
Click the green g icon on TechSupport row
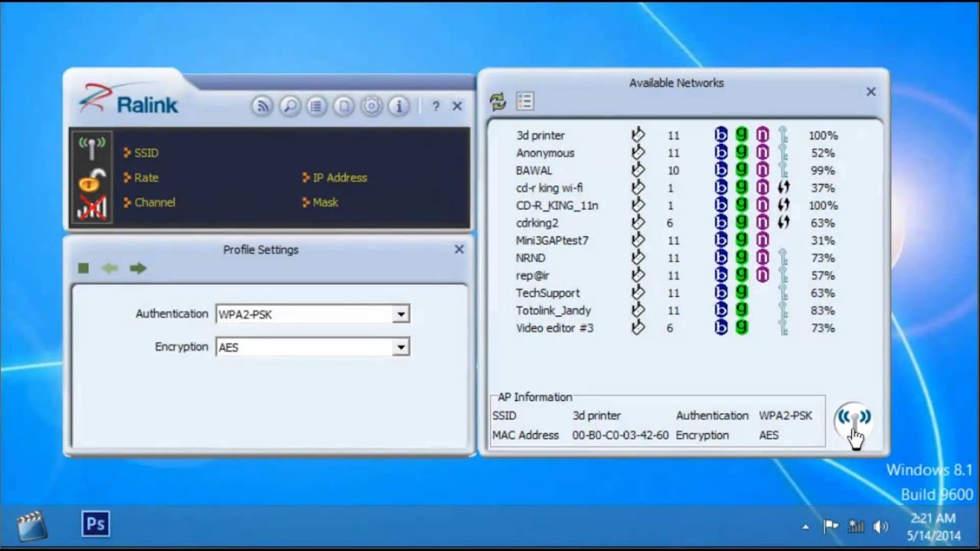[741, 293]
